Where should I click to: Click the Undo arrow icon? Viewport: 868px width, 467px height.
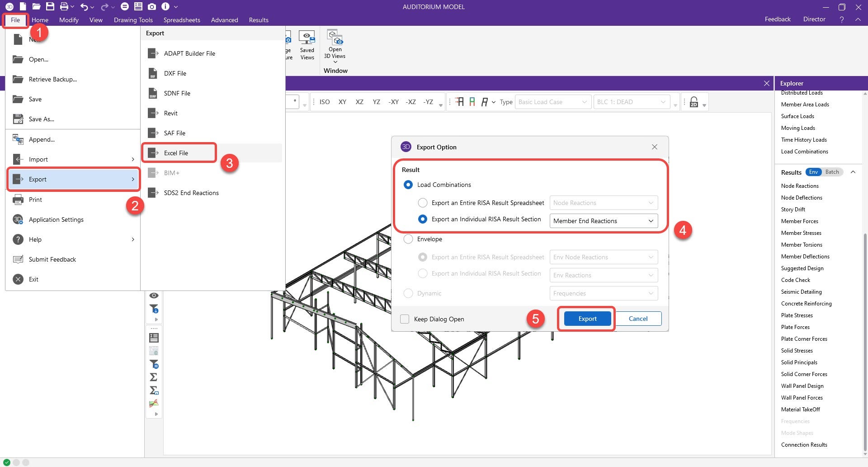click(x=84, y=7)
